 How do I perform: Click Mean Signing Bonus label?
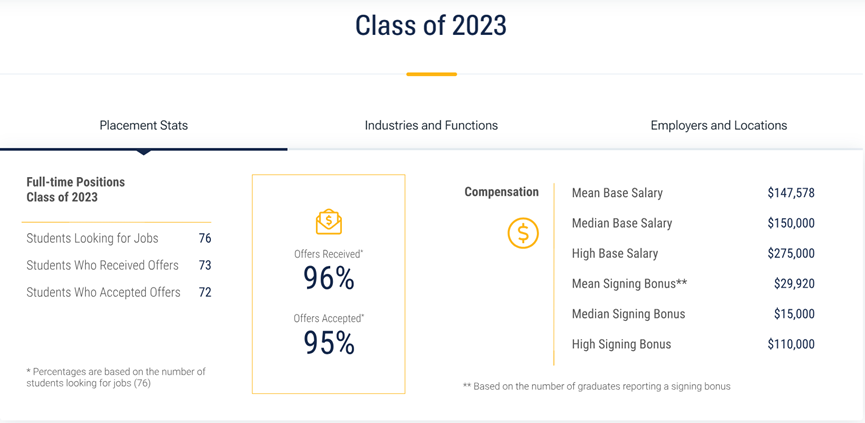(629, 284)
